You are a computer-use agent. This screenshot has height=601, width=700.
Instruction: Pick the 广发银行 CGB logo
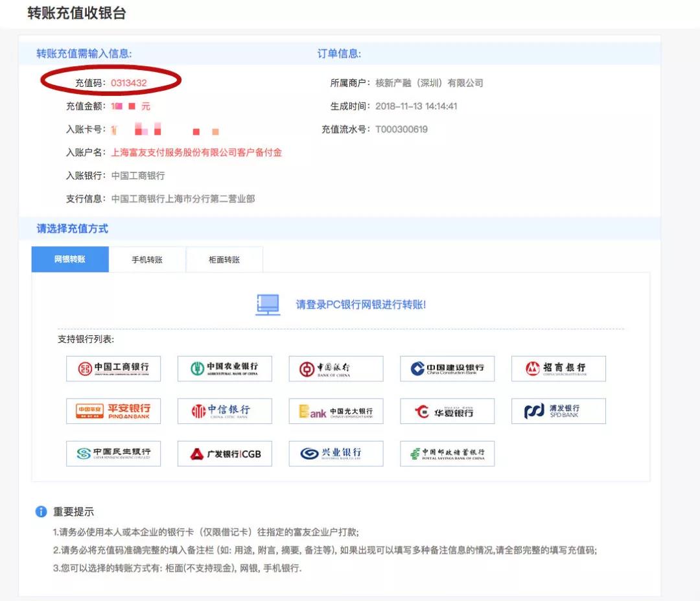[224, 454]
